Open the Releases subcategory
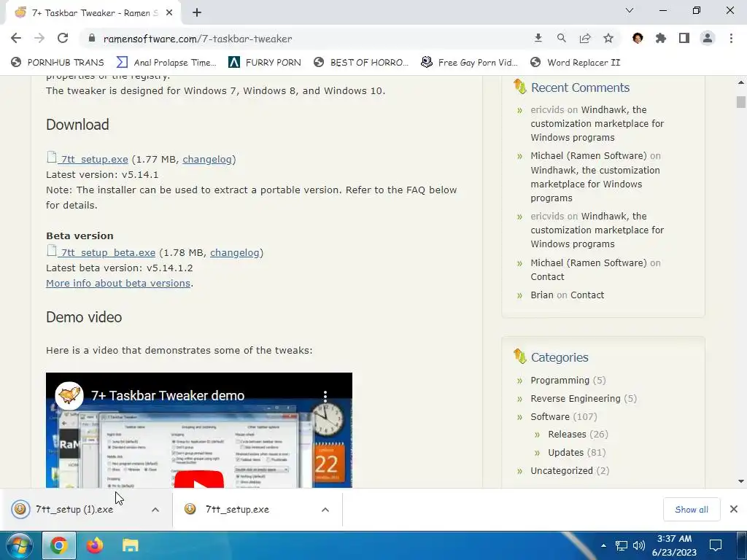The width and height of the screenshot is (747, 560). [x=567, y=435]
